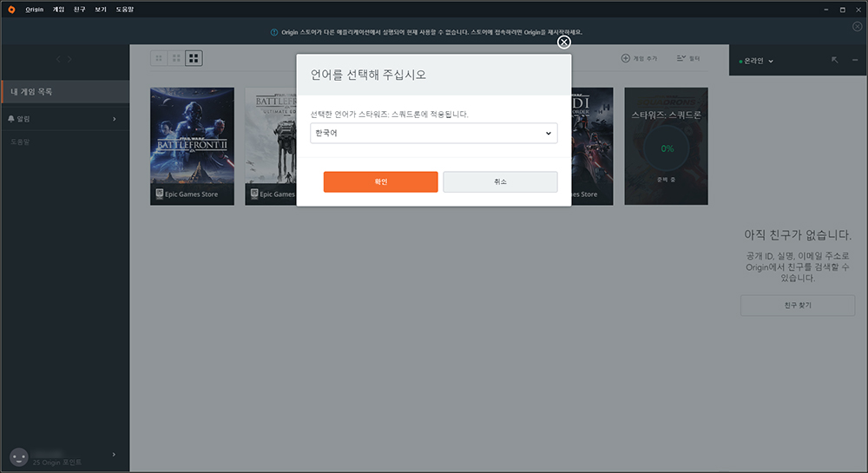Open the 한국어 language dropdown
The width and height of the screenshot is (868, 473).
[x=433, y=134]
